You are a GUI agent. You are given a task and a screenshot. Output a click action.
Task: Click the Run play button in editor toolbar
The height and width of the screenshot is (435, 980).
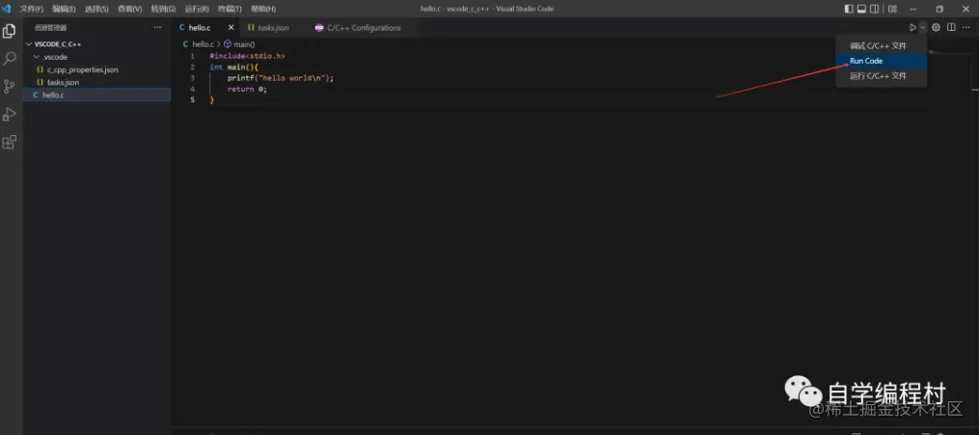[x=912, y=28]
